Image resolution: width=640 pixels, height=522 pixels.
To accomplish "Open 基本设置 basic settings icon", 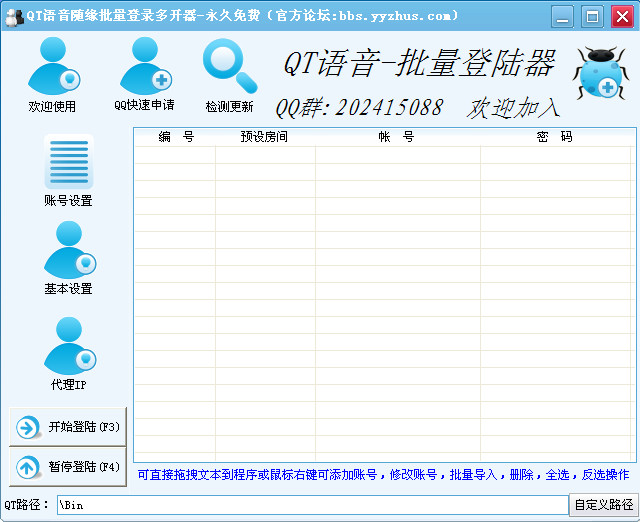I will pos(68,251).
